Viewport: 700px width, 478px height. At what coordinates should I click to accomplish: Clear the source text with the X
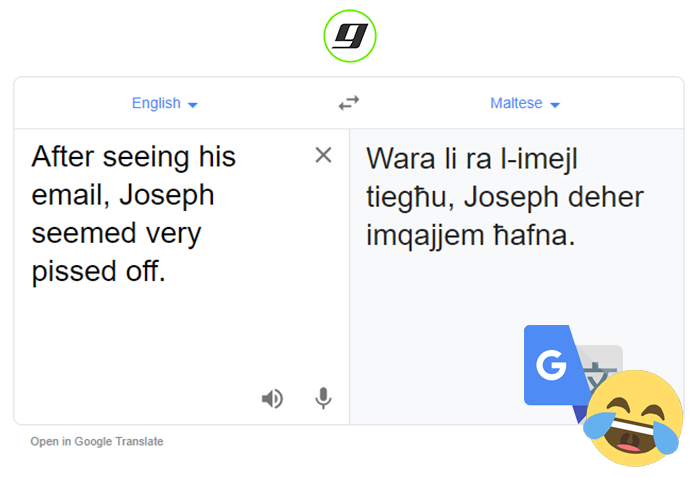(x=323, y=155)
